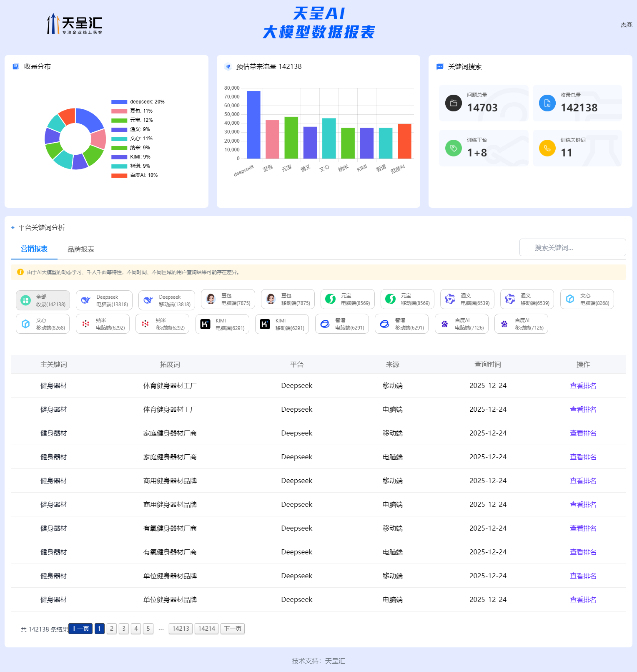Click the KIMI 电脑端 black icon
This screenshot has width=637, height=672.
click(206, 324)
